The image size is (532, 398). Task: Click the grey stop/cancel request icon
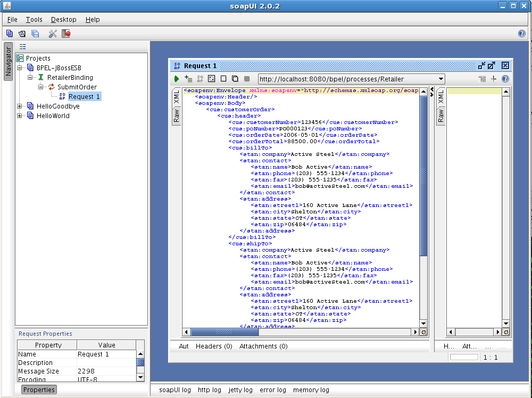point(247,79)
